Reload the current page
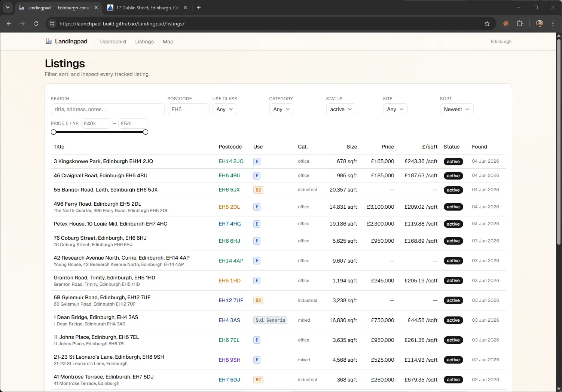Image resolution: width=562 pixels, height=392 pixels. [x=36, y=24]
